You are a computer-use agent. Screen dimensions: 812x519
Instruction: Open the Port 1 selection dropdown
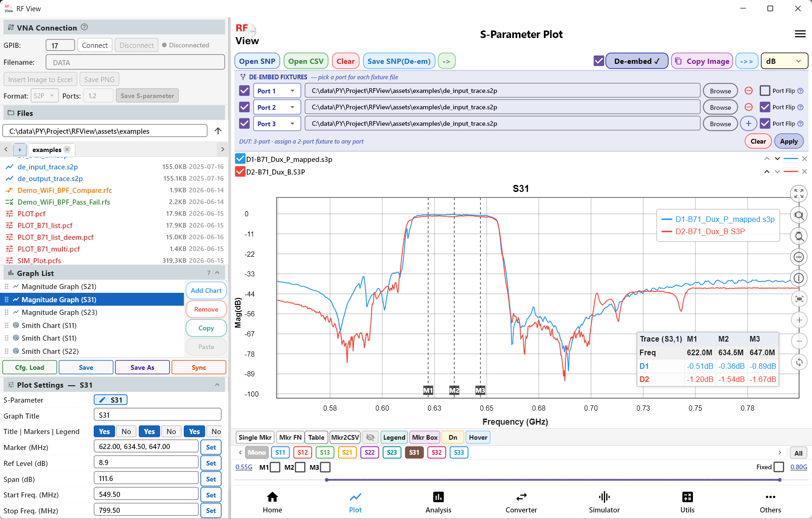[277, 91]
